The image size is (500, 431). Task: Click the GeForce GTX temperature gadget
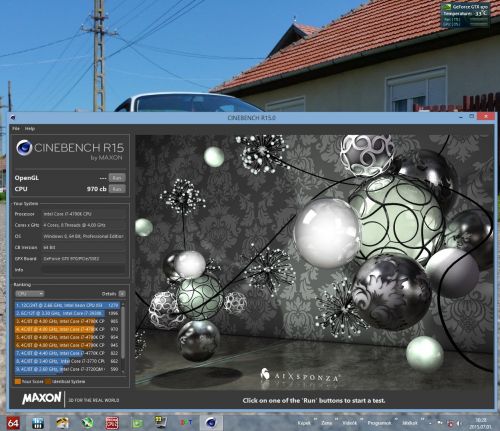point(465,15)
